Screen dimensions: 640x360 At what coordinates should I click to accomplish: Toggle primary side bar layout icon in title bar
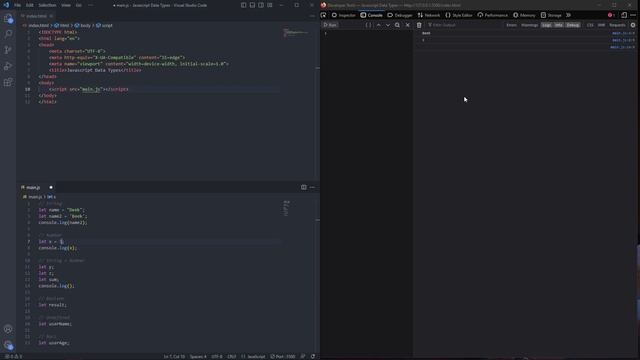click(x=244, y=5)
